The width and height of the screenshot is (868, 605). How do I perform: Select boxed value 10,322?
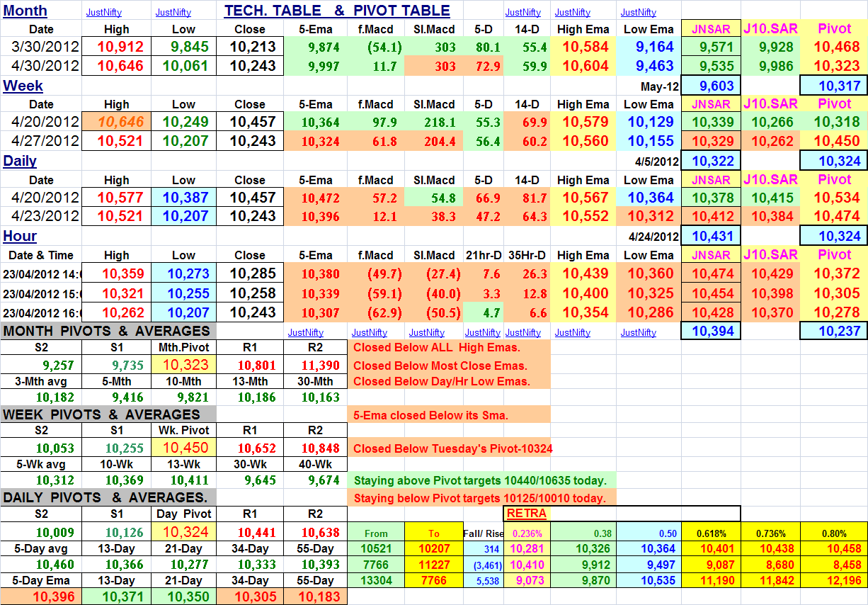pos(711,161)
